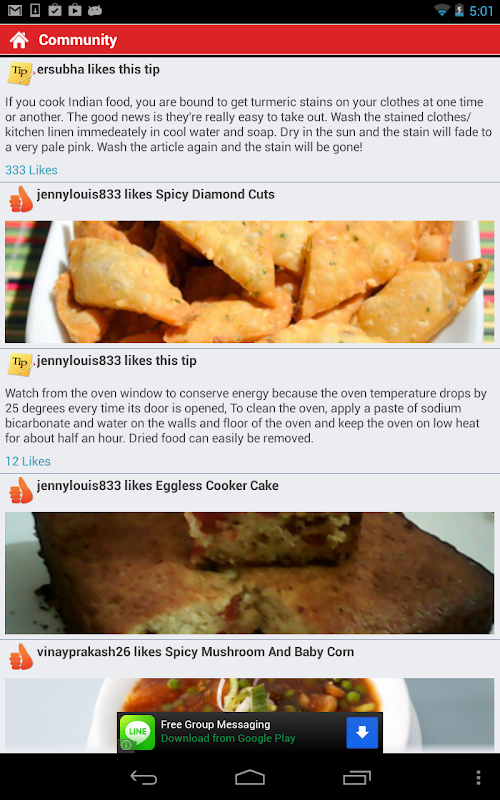Tap the Gmail notification icon in status bar
Viewport: 500px width, 800px height.
[x=15, y=10]
